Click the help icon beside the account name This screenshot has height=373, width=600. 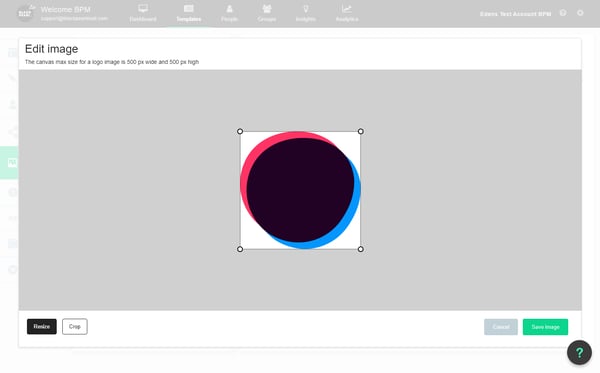pyautogui.click(x=563, y=13)
